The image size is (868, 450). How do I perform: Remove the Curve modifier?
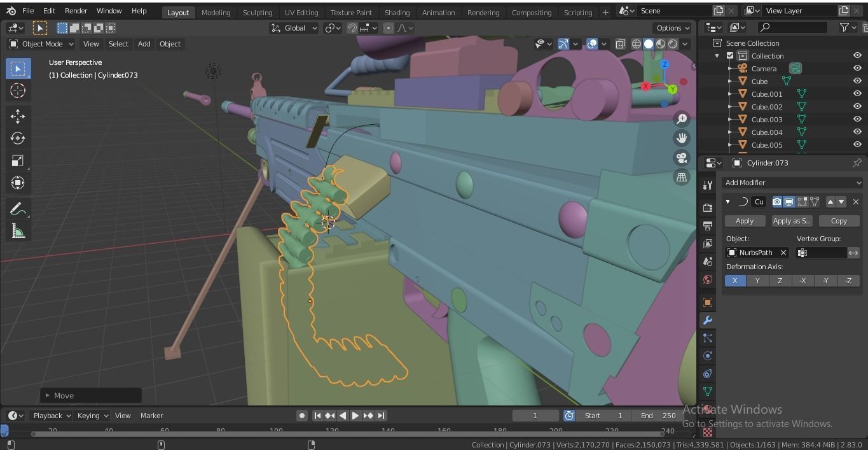point(856,202)
